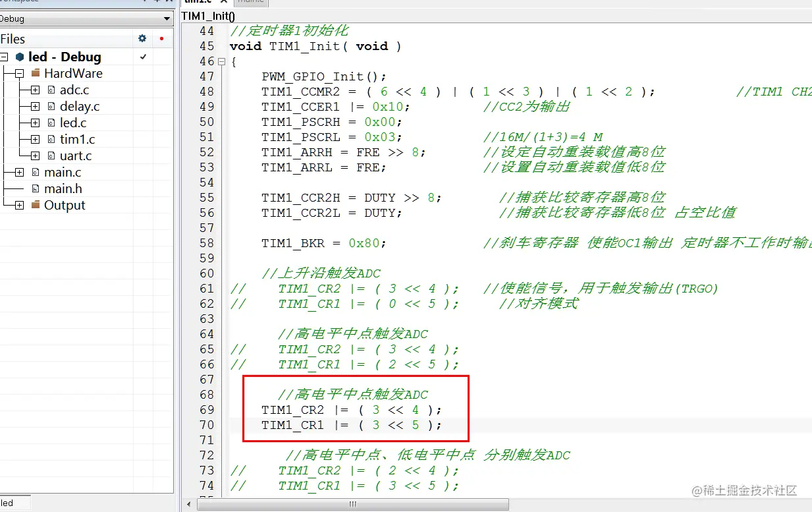
Task: Click the '//16M/(1+3)=4 M' comment
Action: 543,137
